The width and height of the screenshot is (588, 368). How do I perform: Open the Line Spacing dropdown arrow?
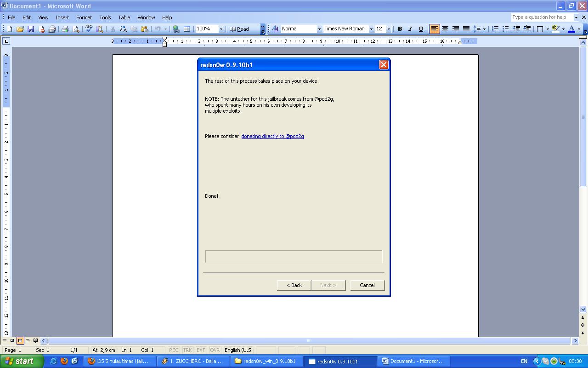pos(484,29)
